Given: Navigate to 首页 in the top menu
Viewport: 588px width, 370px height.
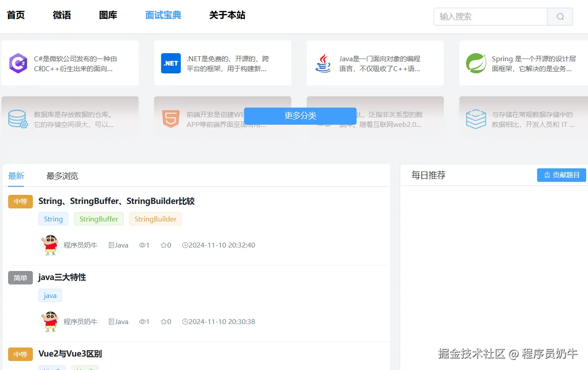Looking at the screenshot, I should click(x=15, y=15).
